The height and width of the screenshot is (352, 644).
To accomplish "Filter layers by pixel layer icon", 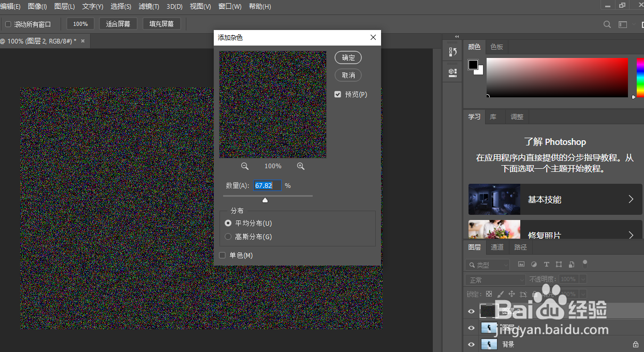I will 521,264.
